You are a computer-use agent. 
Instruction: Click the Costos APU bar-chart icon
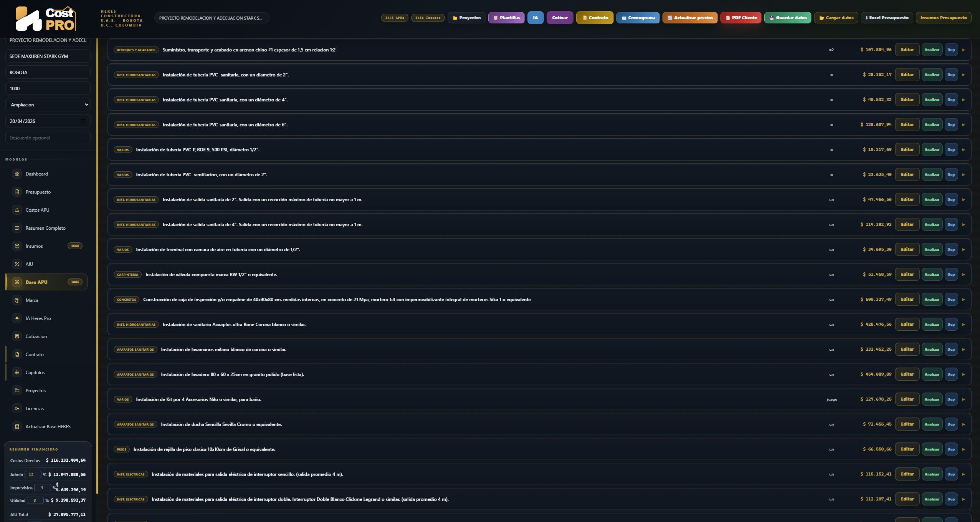coord(17,210)
